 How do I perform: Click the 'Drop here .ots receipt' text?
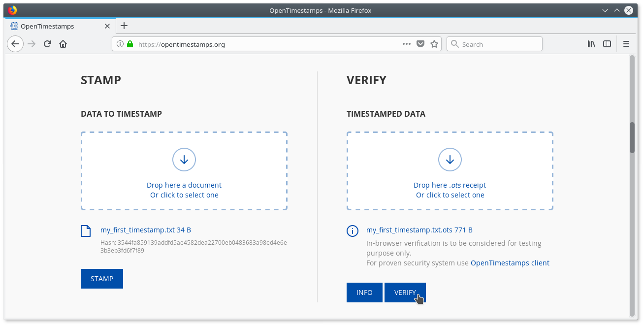[450, 185]
